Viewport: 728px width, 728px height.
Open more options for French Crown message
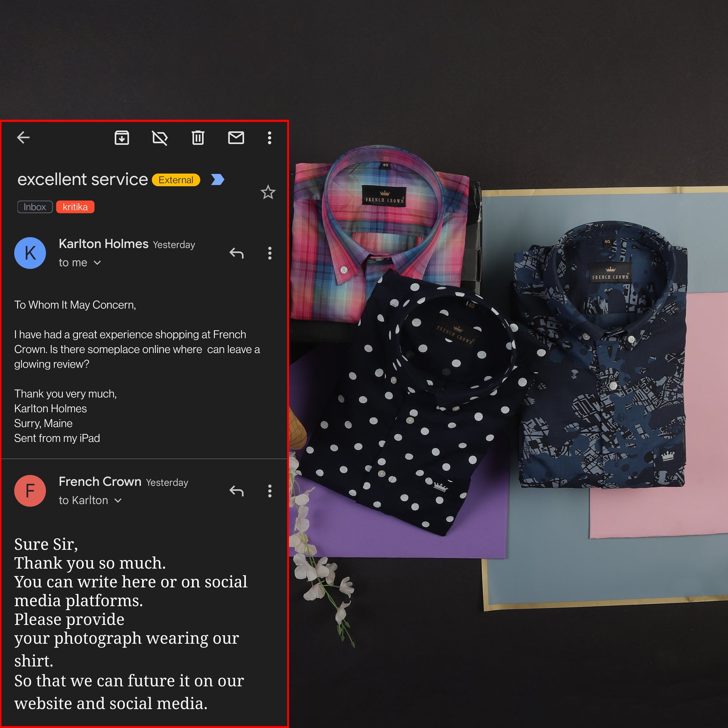(x=270, y=491)
